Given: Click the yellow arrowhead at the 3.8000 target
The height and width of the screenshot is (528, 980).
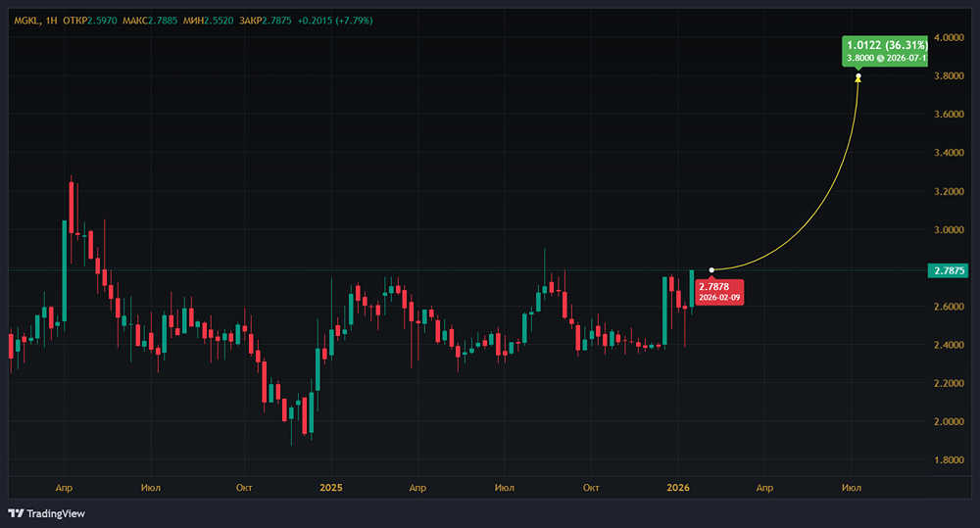Looking at the screenshot, I should pos(858,77).
